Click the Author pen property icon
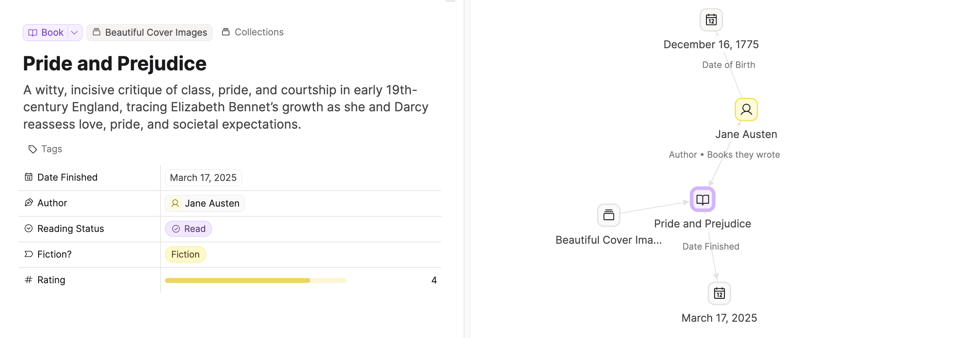Viewport: 980px width, 338px height. (28, 203)
